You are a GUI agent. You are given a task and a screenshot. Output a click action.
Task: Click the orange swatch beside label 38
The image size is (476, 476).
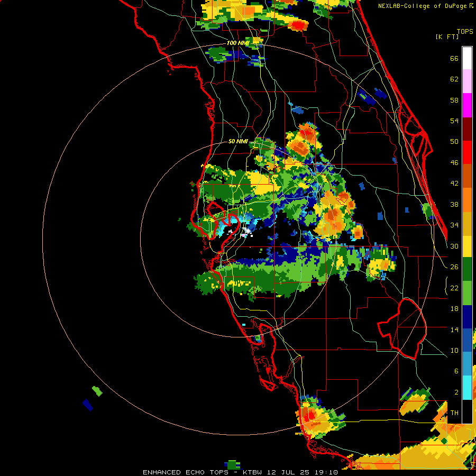467,199
